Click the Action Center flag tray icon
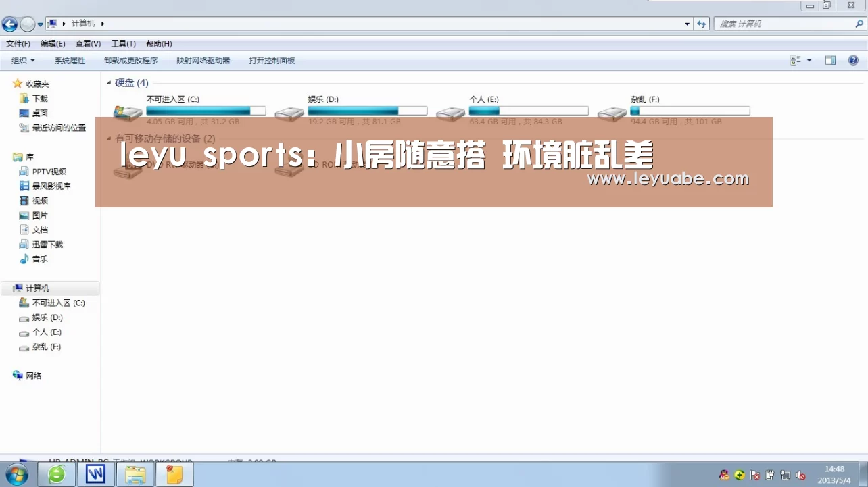Image resolution: width=868 pixels, height=487 pixels. point(755,475)
